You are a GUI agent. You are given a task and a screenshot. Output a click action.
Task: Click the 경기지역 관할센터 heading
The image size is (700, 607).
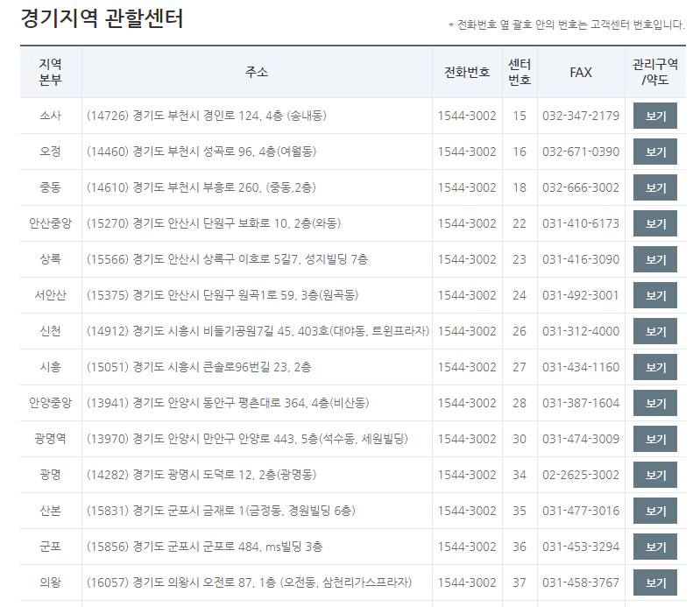click(x=103, y=18)
